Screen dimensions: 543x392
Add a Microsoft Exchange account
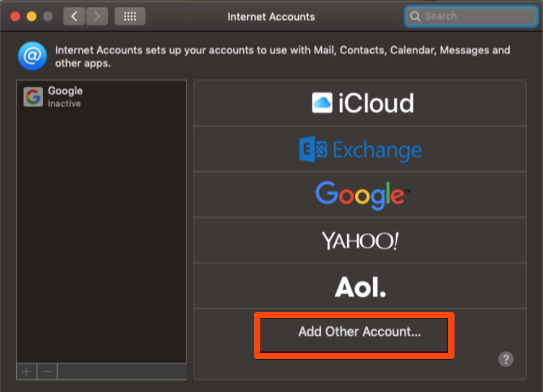[360, 149]
